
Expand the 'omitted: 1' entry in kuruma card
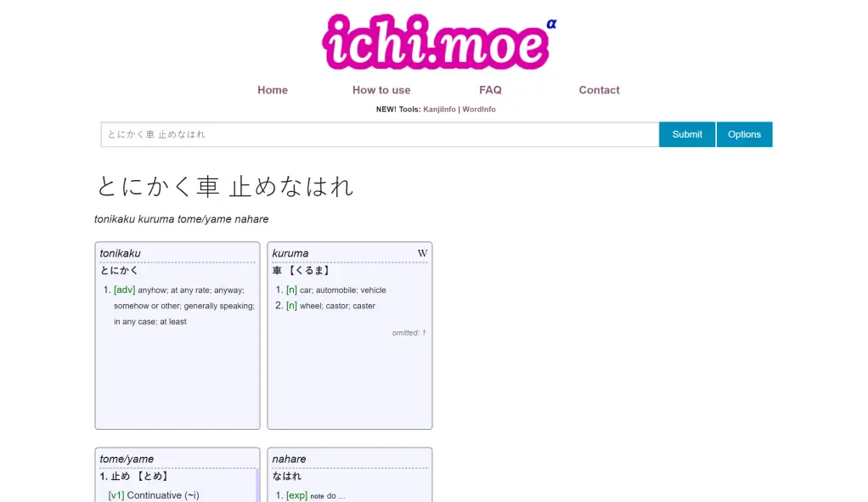[409, 333]
